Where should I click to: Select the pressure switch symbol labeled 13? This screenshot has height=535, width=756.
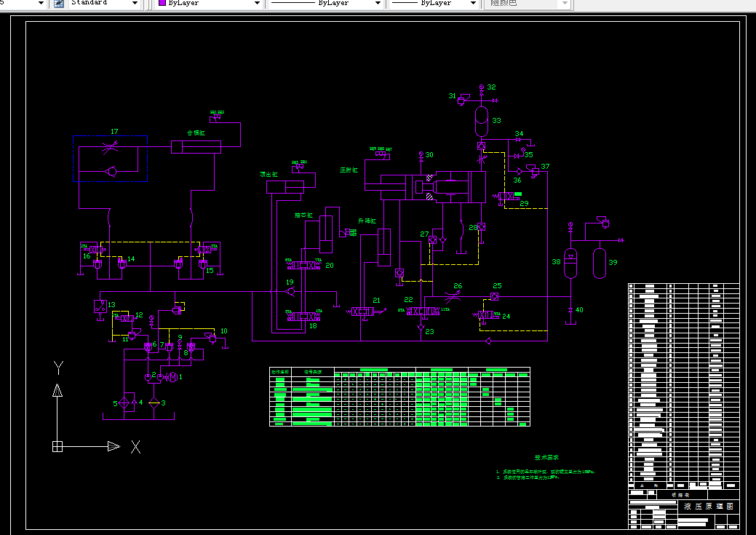pos(100,306)
